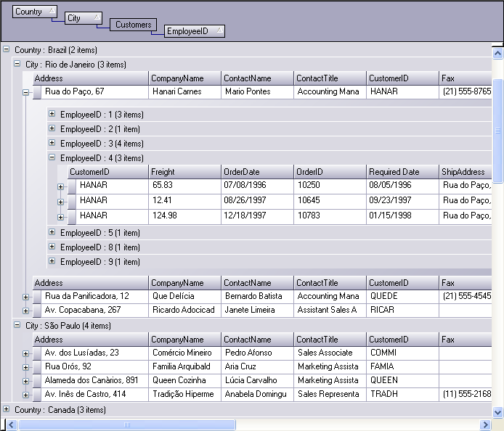Click the Country group-by box sort arrow
The image size is (504, 431).
pyautogui.click(x=50, y=11)
